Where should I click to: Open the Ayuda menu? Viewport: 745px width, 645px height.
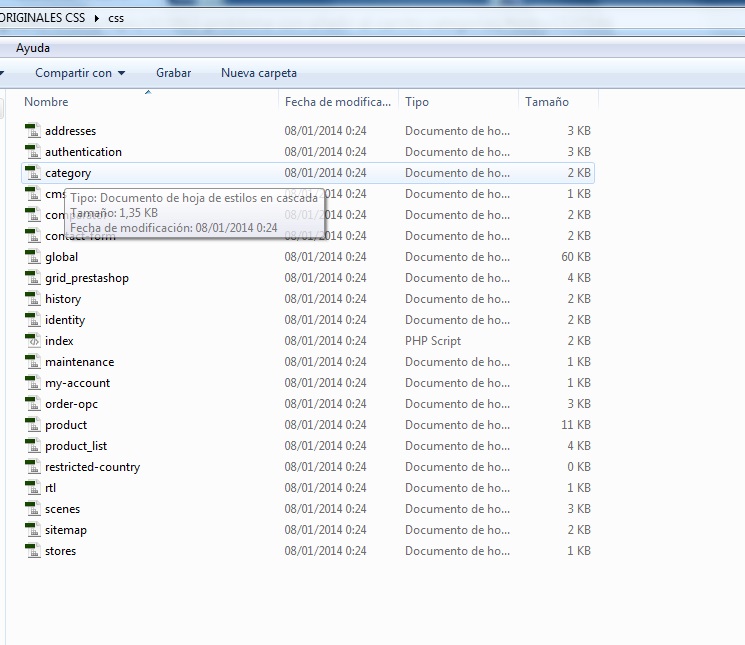click(33, 48)
